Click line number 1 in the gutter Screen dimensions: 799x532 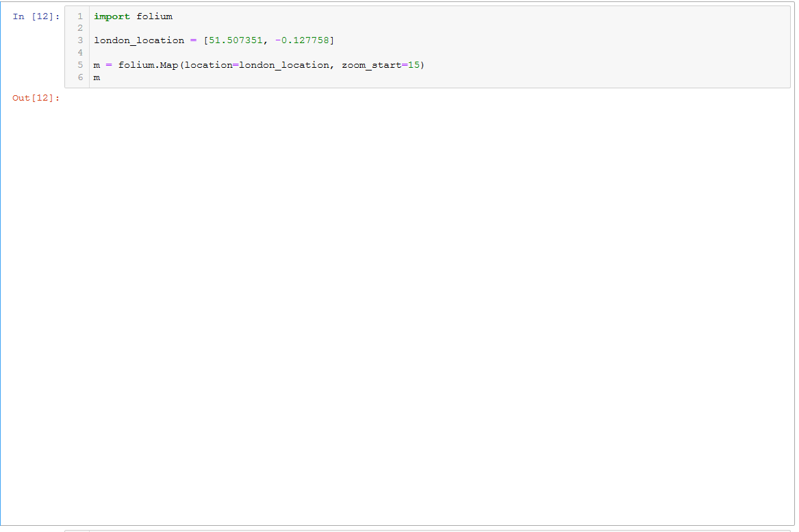(x=80, y=16)
